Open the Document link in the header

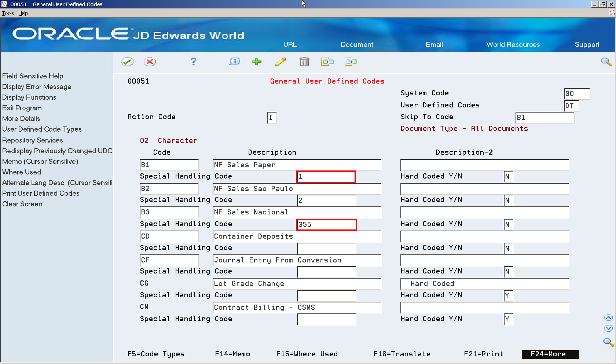tap(357, 44)
